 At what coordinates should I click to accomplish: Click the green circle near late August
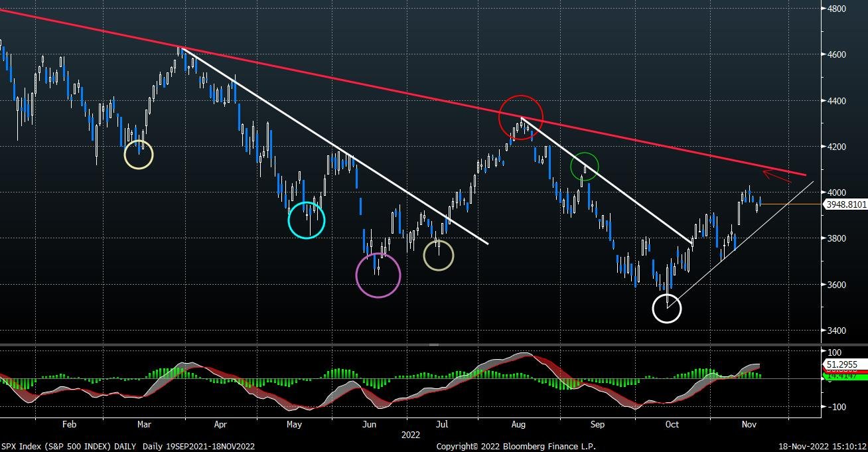coord(585,167)
